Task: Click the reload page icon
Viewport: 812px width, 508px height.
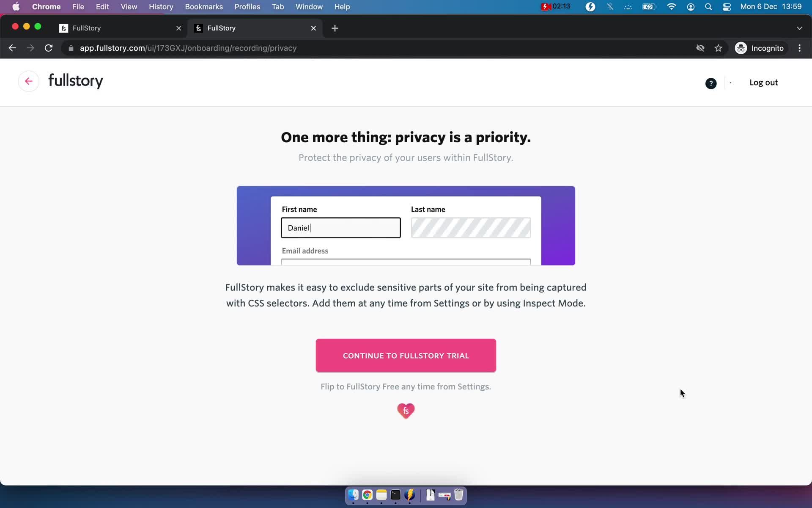Action: [49, 48]
